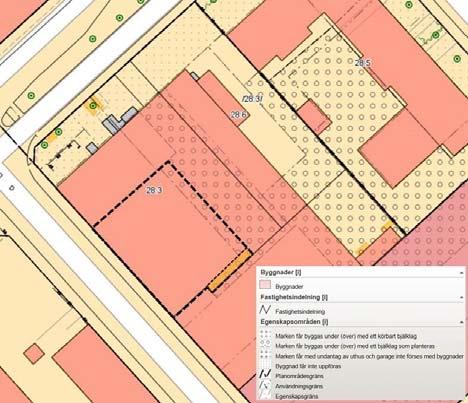
Task: Click the Fastighetsindelning zigzag line symbol
Action: (x=265, y=310)
